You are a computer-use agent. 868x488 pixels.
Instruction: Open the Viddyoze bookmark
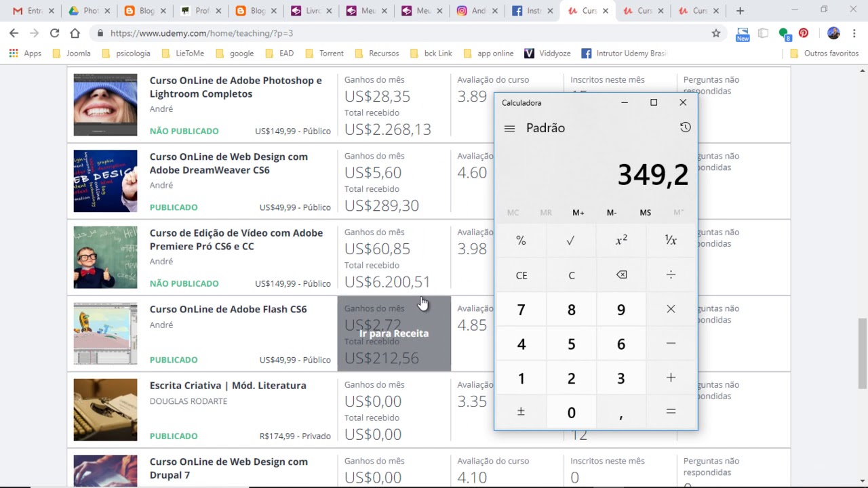click(546, 54)
